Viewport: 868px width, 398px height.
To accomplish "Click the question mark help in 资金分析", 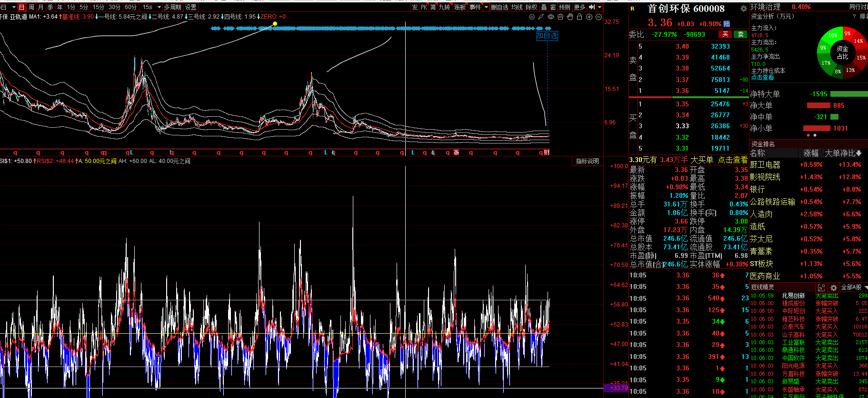I will coord(855,16).
